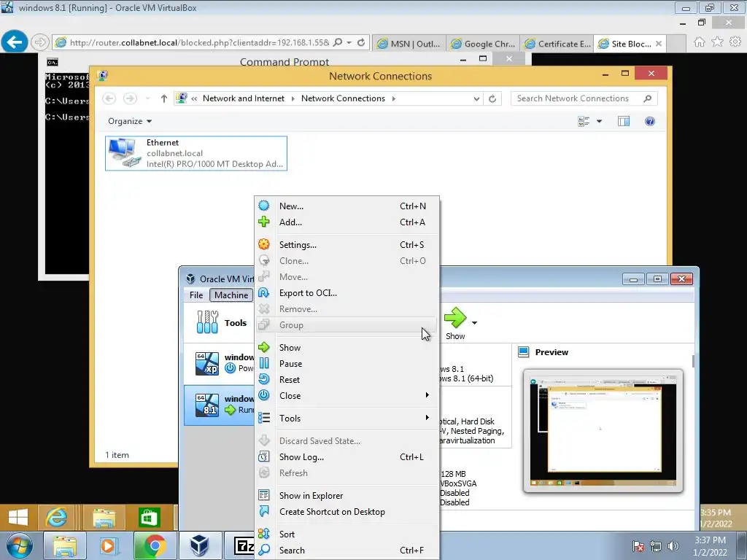Click the Up arrow in Network Connections

point(164,98)
